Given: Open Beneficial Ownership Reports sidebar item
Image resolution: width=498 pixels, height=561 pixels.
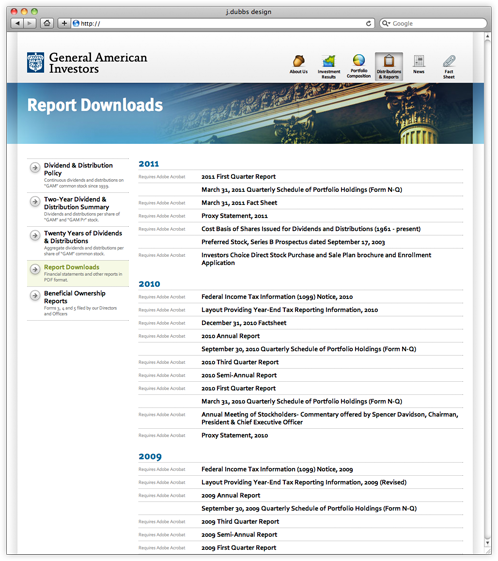Looking at the screenshot, I should 78,303.
